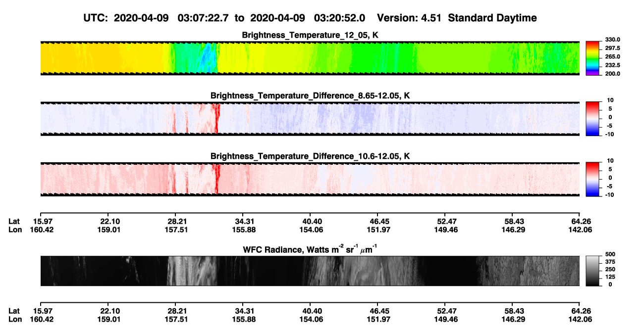
Task: Click the Brightness_Temperature_Difference_10.6-12.05, K title
Action: pyautogui.click(x=310, y=156)
